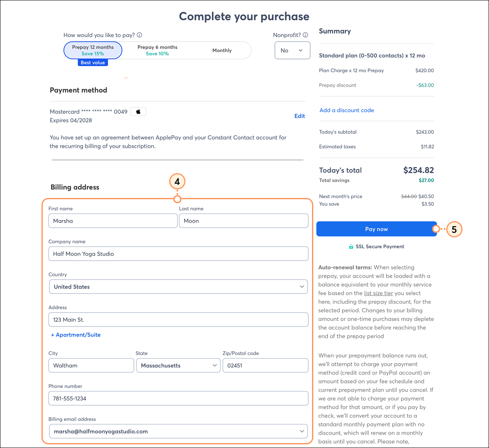Click the Estimated taxes amount $11.82
489x448 pixels.
point(427,147)
